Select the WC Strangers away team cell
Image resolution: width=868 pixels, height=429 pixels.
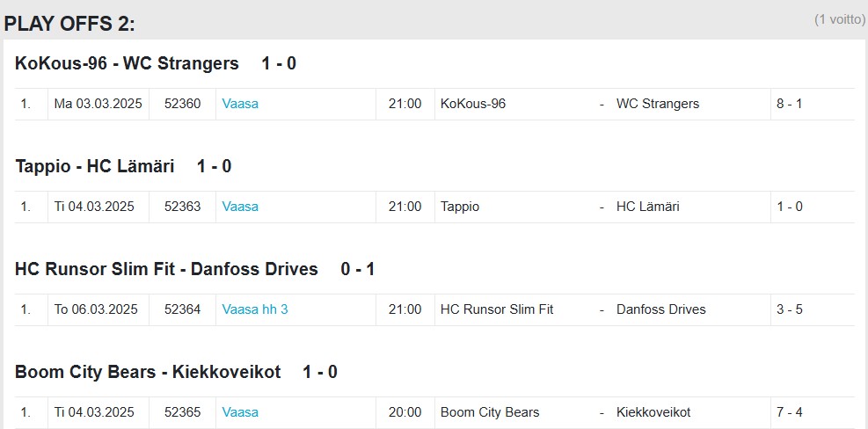click(658, 104)
